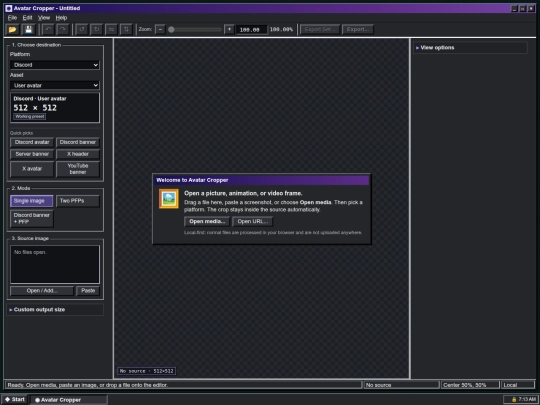Click the 7:13 AM clock
The height and width of the screenshot is (405, 540).
[x=527, y=399]
